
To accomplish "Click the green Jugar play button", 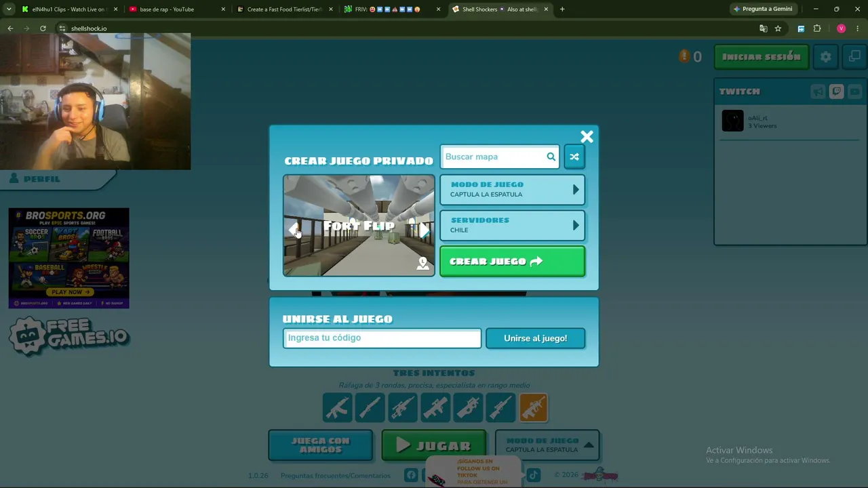I will click(434, 445).
